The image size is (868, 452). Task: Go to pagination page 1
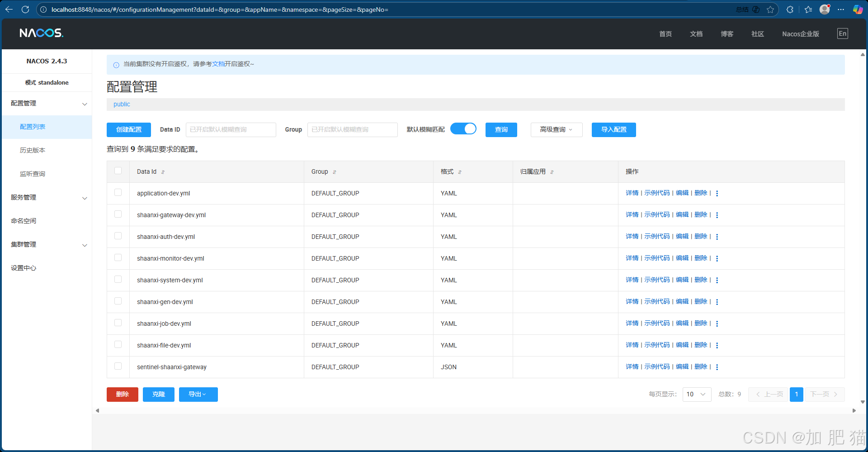click(797, 395)
